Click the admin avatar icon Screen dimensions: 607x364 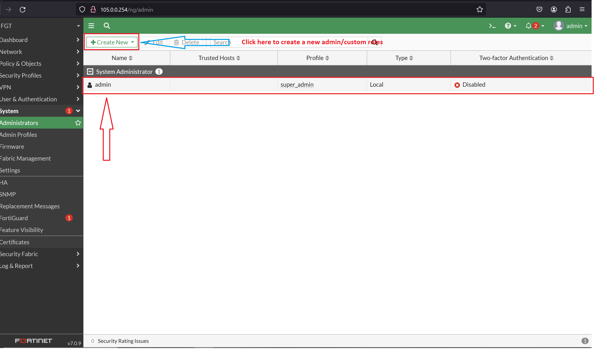tap(559, 26)
